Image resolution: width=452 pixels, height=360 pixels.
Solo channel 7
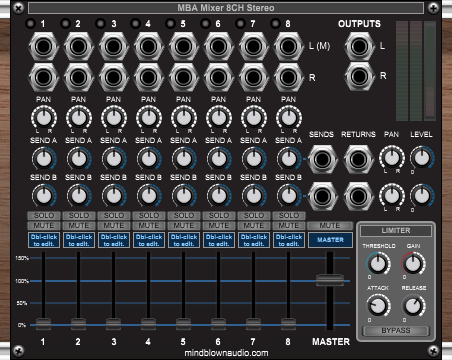pyautogui.click(x=254, y=215)
